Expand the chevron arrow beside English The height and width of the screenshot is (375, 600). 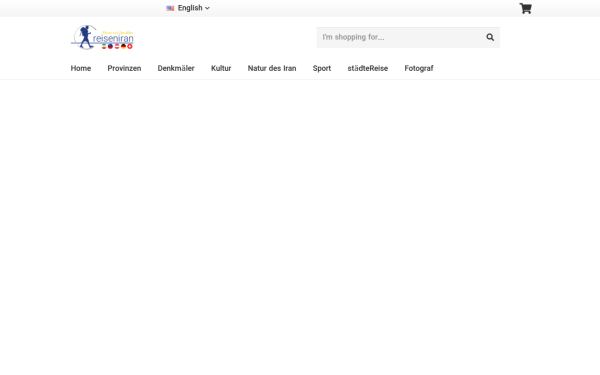[x=207, y=8]
